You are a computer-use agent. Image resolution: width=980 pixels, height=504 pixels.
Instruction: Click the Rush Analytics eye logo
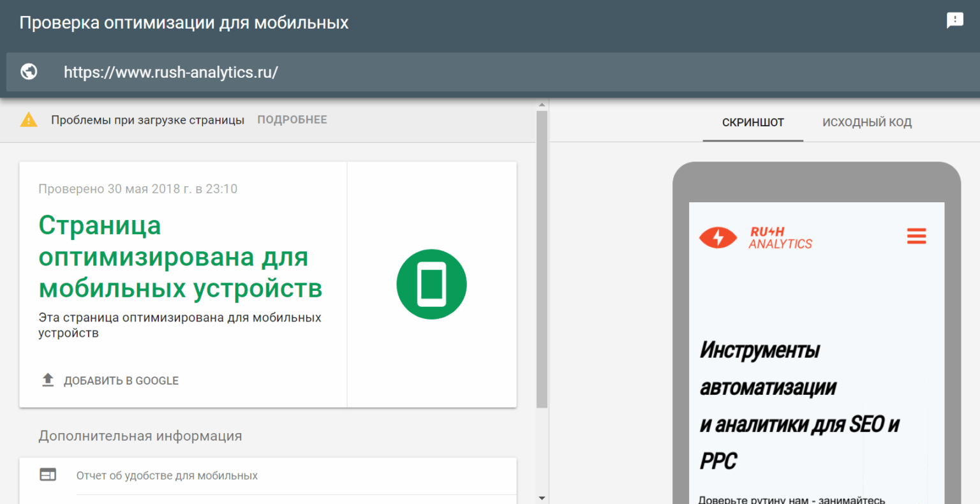(718, 237)
